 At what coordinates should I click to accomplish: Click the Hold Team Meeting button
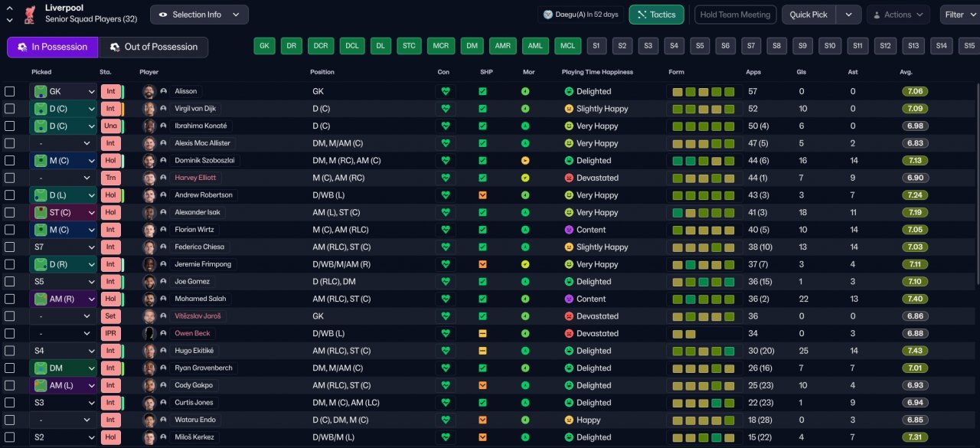[735, 15]
